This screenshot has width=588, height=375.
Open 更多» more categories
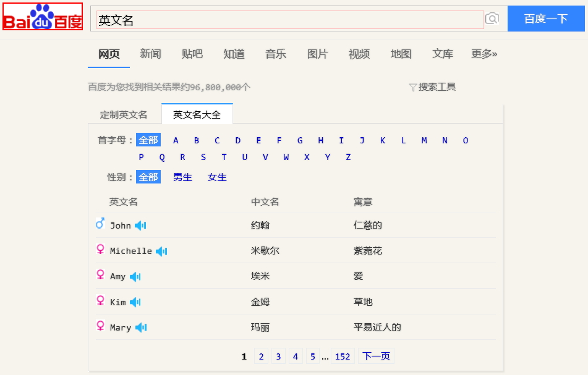(484, 54)
